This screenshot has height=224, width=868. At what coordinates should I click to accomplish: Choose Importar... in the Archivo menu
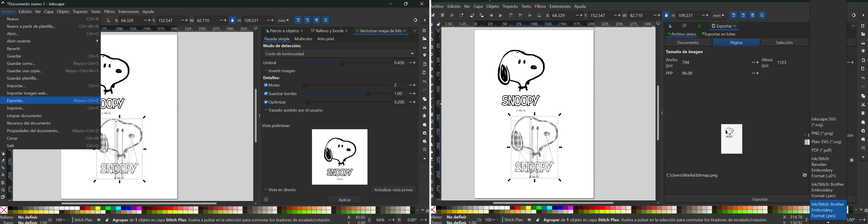(50, 86)
